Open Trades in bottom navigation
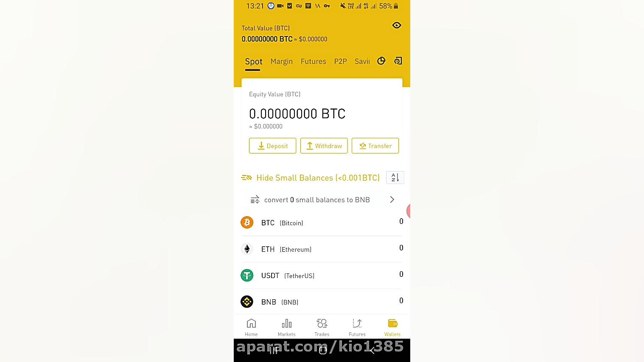 [x=322, y=328]
